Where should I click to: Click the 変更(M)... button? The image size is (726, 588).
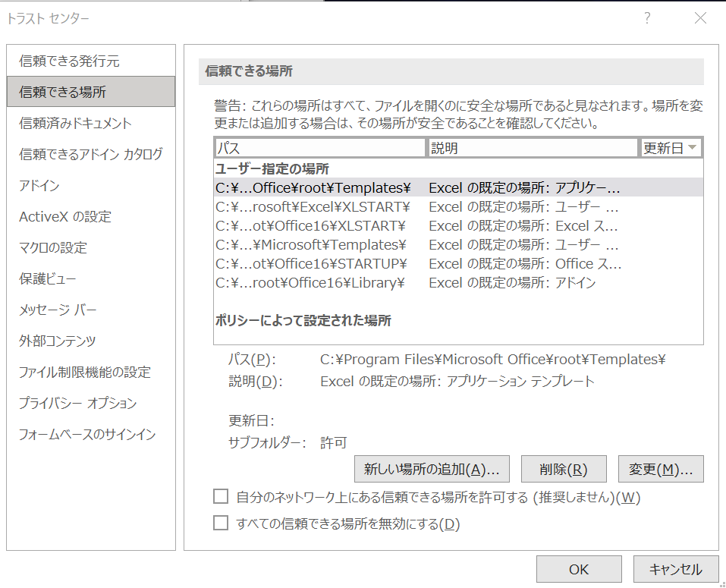661,469
